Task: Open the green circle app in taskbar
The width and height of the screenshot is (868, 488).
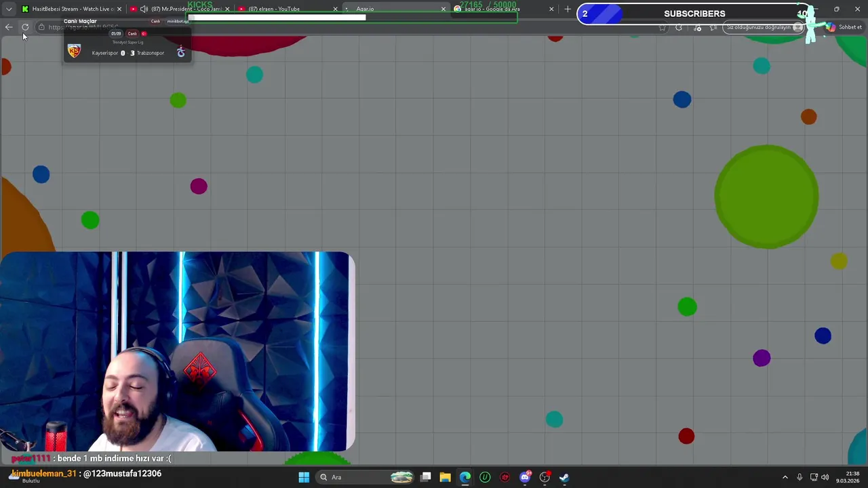Action: (x=485, y=477)
